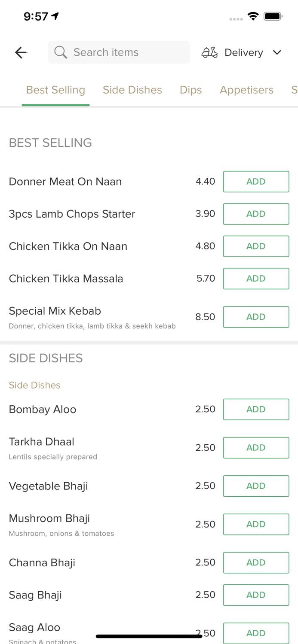Tap the location arrow next to the time
This screenshot has height=644, width=298.
click(54, 15)
